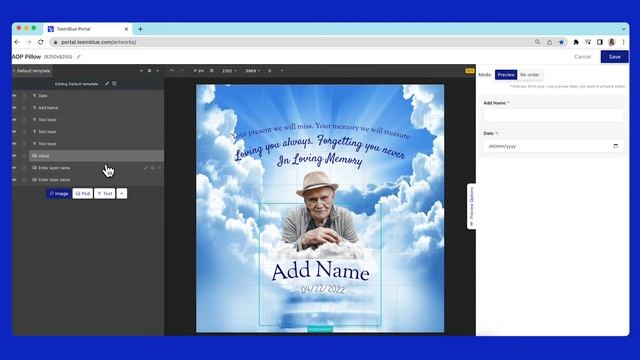Close the TeeInBlue Portal tab
This screenshot has width=640, height=360.
(126, 29)
